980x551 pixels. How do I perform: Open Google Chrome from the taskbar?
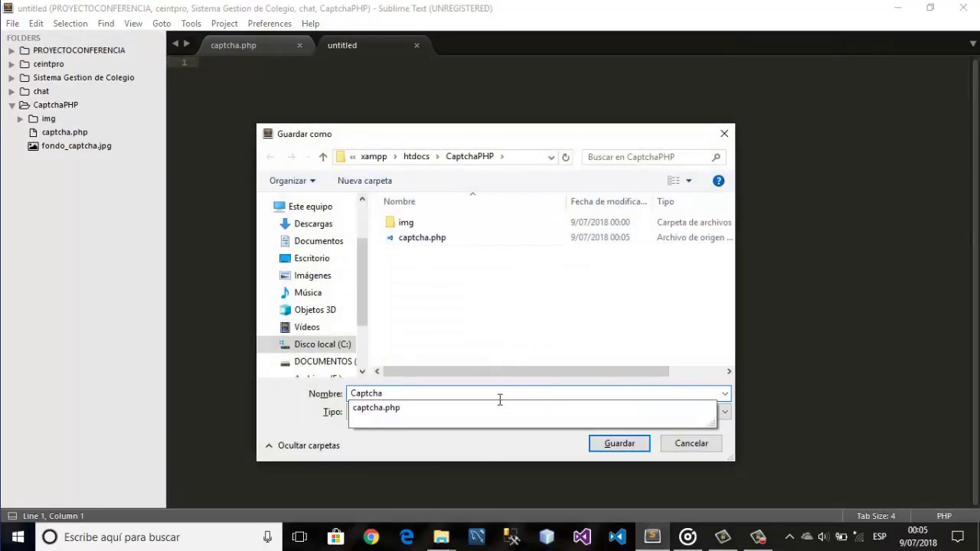pos(371,537)
